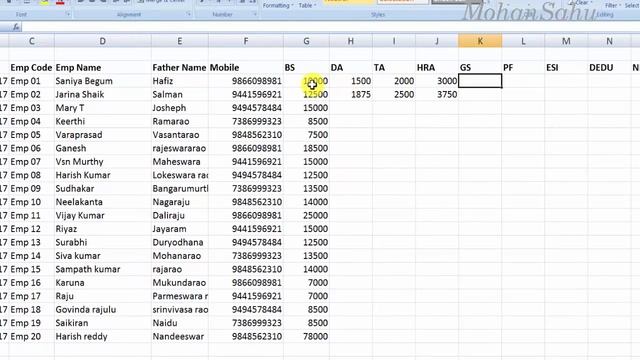The width and height of the screenshot is (640, 360).
Task: Open the Font group dialog launcher
Action: point(68,14)
